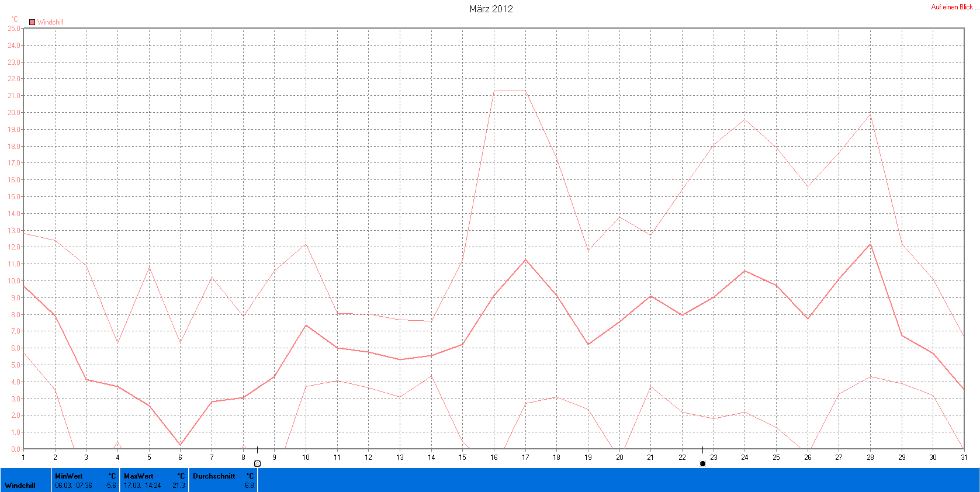This screenshot has height=492, width=980.
Task: Open the 'Auf einen Blick ...' link
Action: point(955,7)
